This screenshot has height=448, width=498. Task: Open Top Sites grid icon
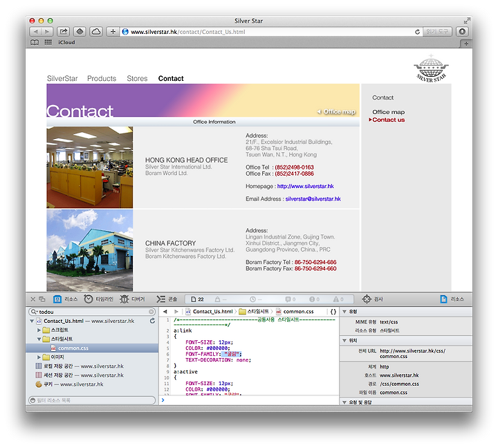click(48, 42)
